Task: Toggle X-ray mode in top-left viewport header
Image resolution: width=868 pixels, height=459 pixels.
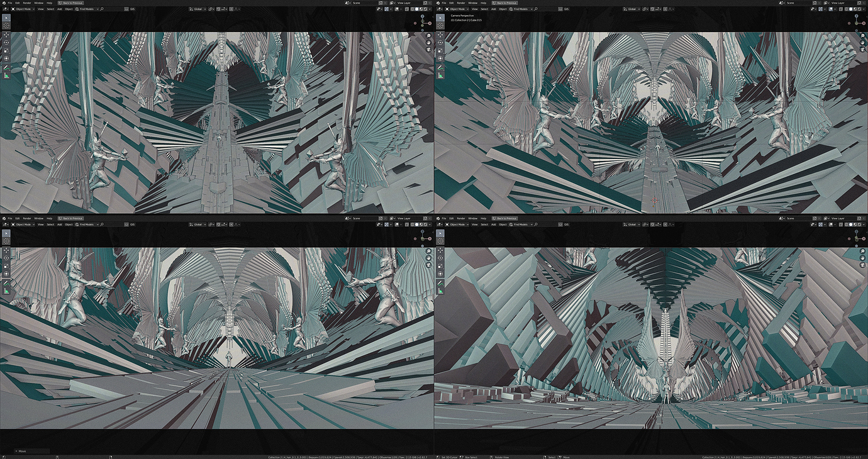Action: click(x=407, y=9)
